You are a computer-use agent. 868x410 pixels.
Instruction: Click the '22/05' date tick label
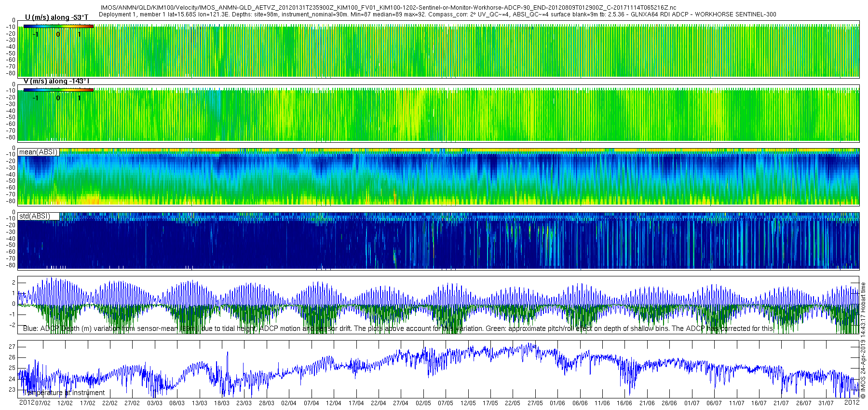click(513, 403)
